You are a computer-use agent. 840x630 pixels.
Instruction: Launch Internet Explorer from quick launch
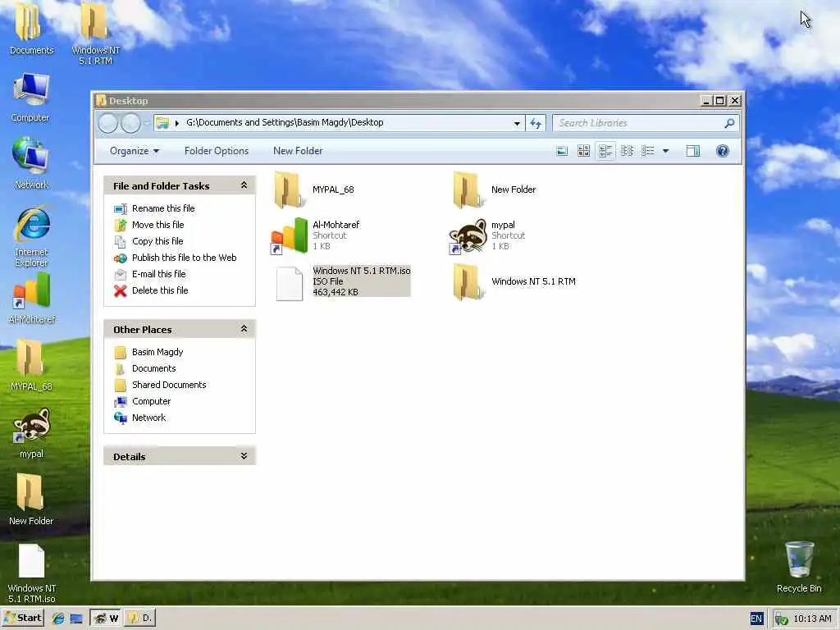point(58,619)
